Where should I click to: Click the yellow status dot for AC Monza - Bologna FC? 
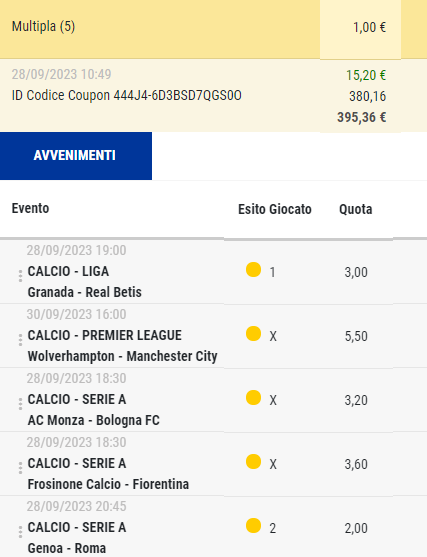coord(253,398)
